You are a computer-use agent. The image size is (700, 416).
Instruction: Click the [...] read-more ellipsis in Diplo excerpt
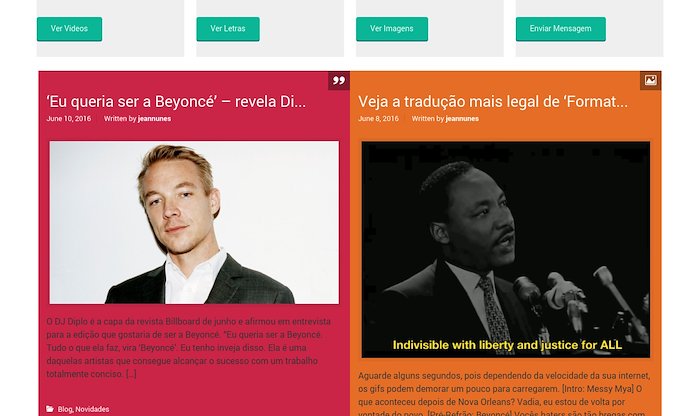click(131, 374)
